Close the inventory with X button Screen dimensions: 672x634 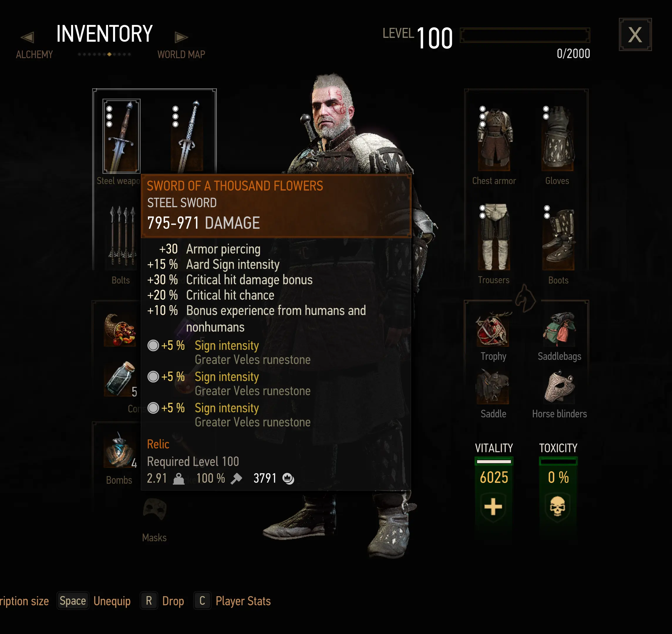click(x=635, y=34)
